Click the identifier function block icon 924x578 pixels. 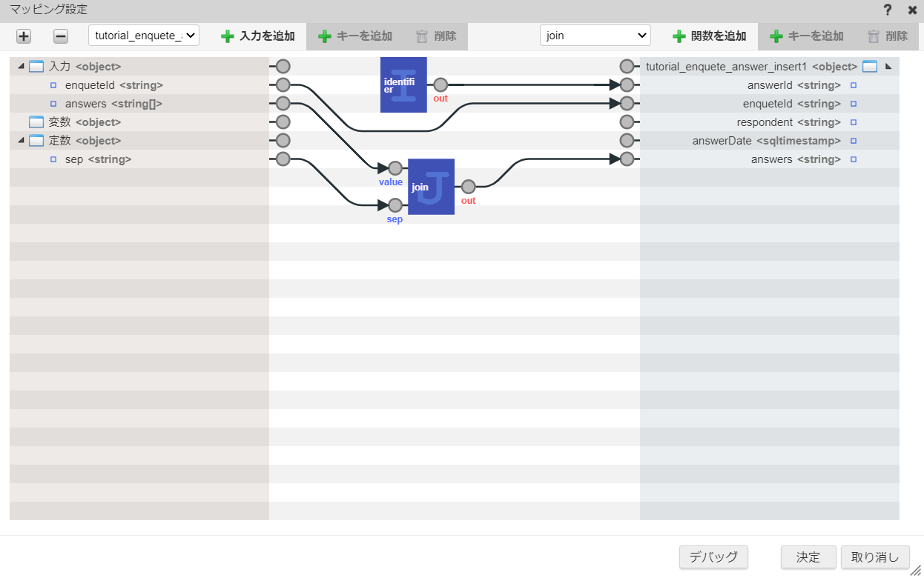403,84
